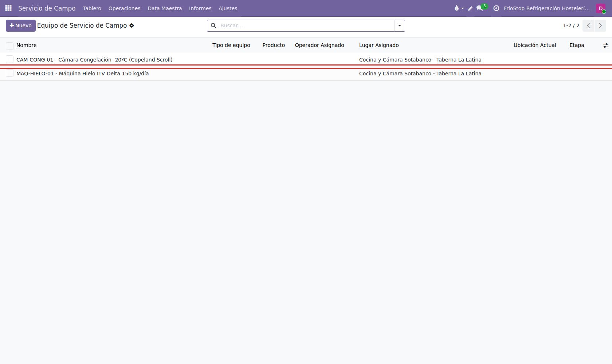
Task: Click the user avatar D icon
Action: pyautogui.click(x=601, y=8)
